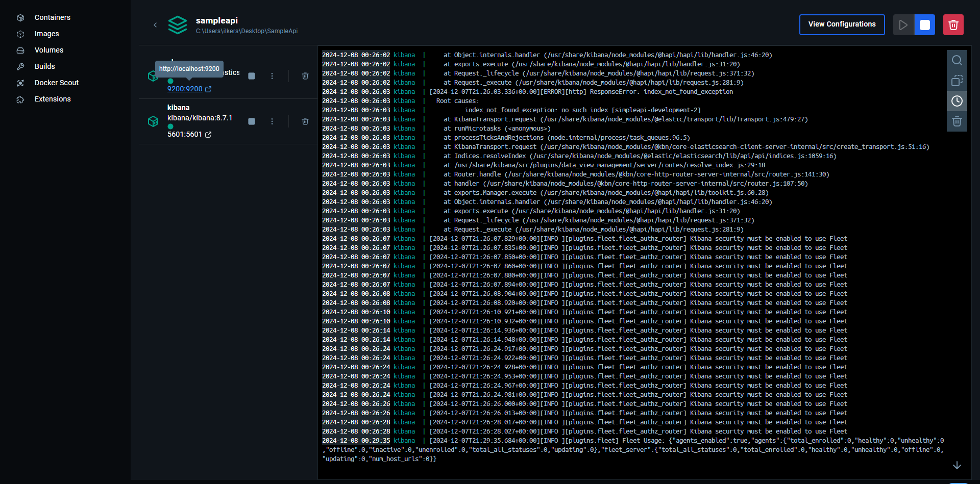
Task: Stop the elasticsearch container
Action: (x=252, y=76)
